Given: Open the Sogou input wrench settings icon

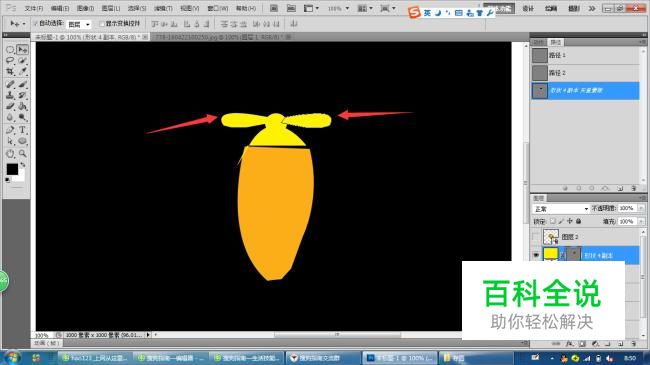Looking at the screenshot, I should (x=490, y=13).
